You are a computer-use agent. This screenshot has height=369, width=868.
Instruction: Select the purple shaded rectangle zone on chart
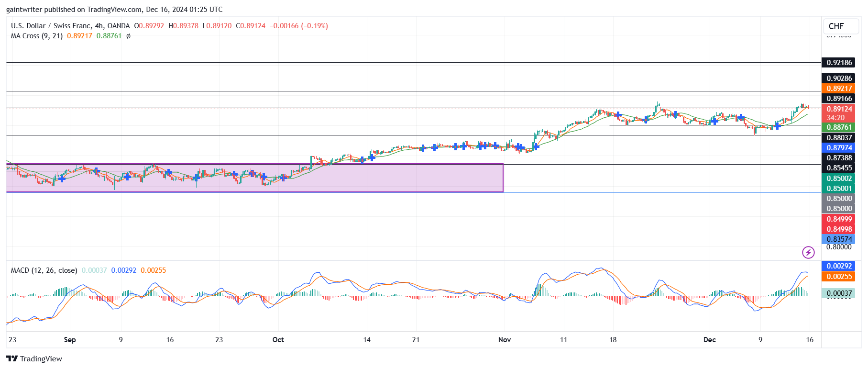click(254, 178)
